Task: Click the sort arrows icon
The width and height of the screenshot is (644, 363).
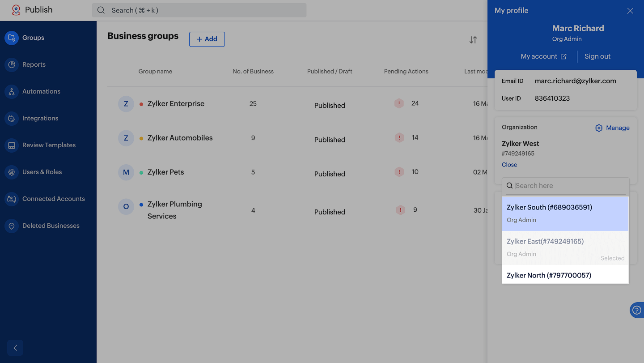Action: tap(473, 40)
